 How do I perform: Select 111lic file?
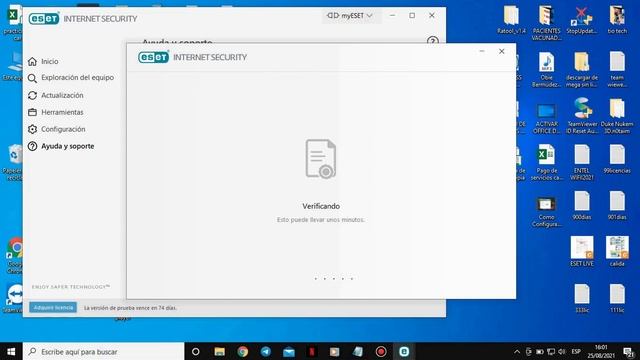point(617,299)
